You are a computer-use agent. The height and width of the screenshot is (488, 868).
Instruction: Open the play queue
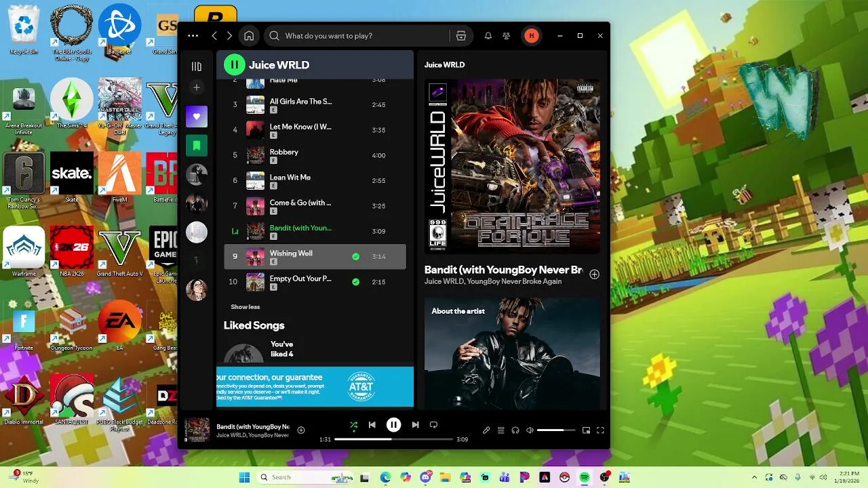pos(501,430)
